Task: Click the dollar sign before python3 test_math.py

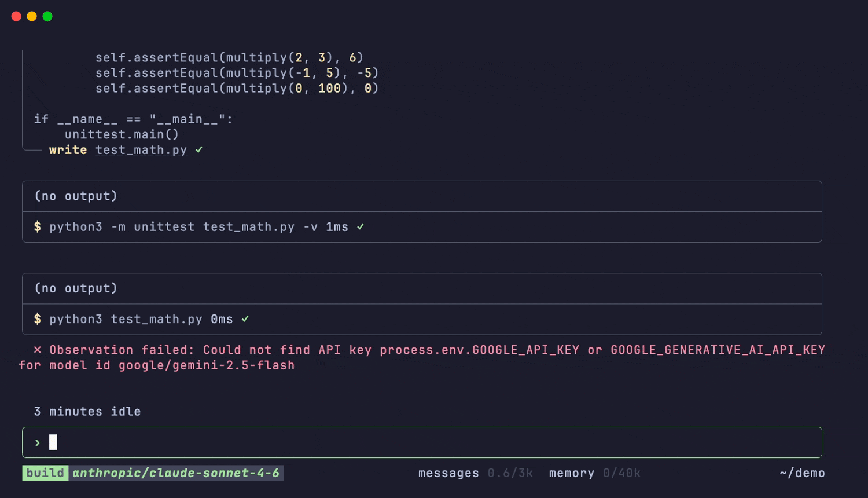Action: (x=38, y=319)
